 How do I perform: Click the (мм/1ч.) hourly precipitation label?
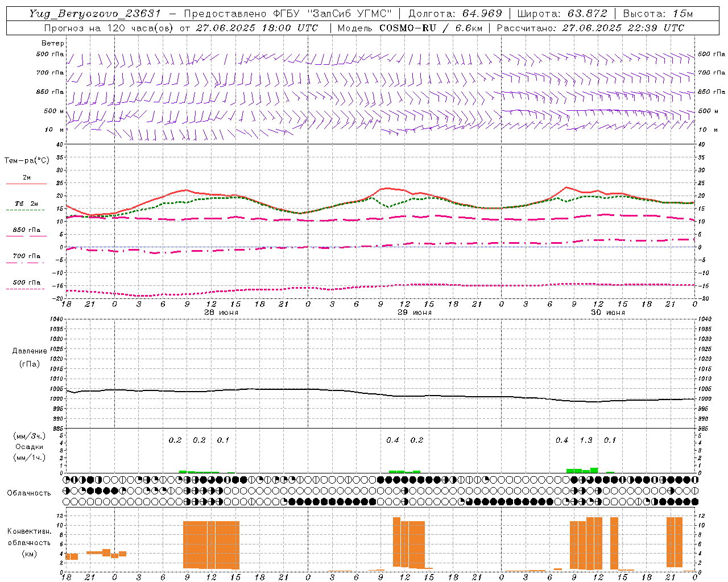coord(30,457)
